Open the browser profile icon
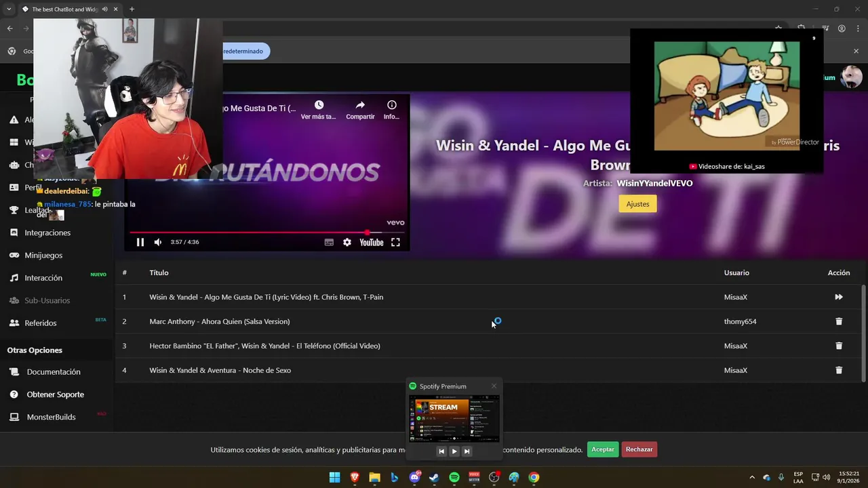Viewport: 868px width, 488px height. point(842,28)
